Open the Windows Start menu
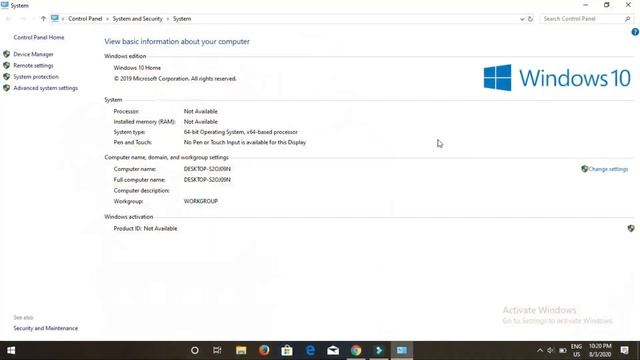Image resolution: width=640 pixels, height=360 pixels. pos(11,350)
